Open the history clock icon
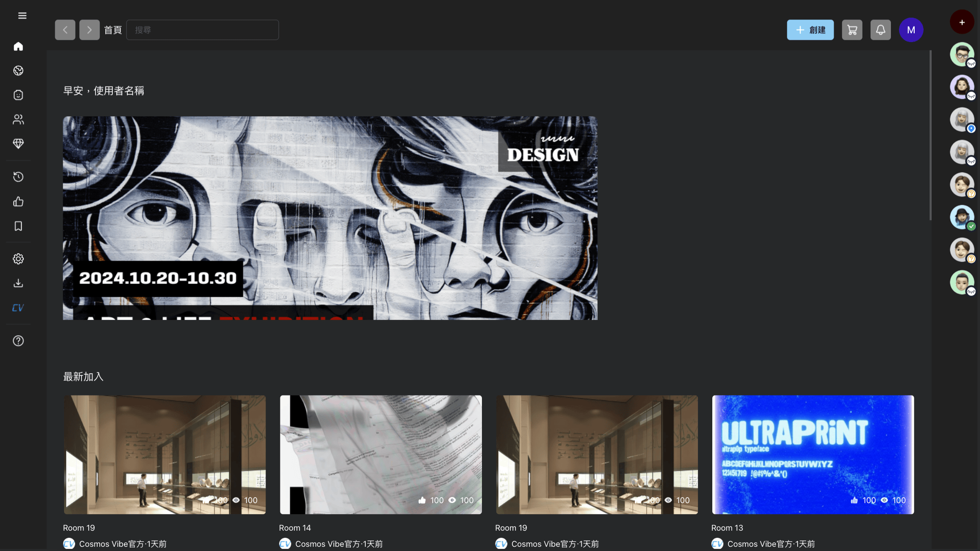 pyautogui.click(x=18, y=176)
